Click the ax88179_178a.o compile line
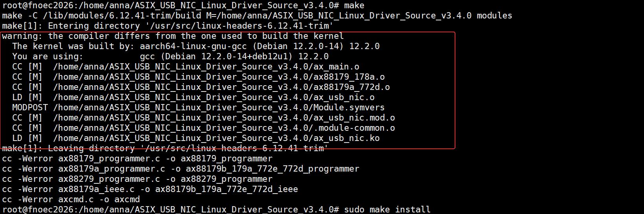 (198, 77)
